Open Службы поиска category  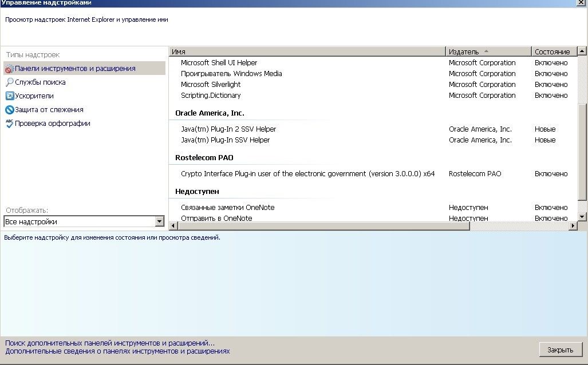40,82
